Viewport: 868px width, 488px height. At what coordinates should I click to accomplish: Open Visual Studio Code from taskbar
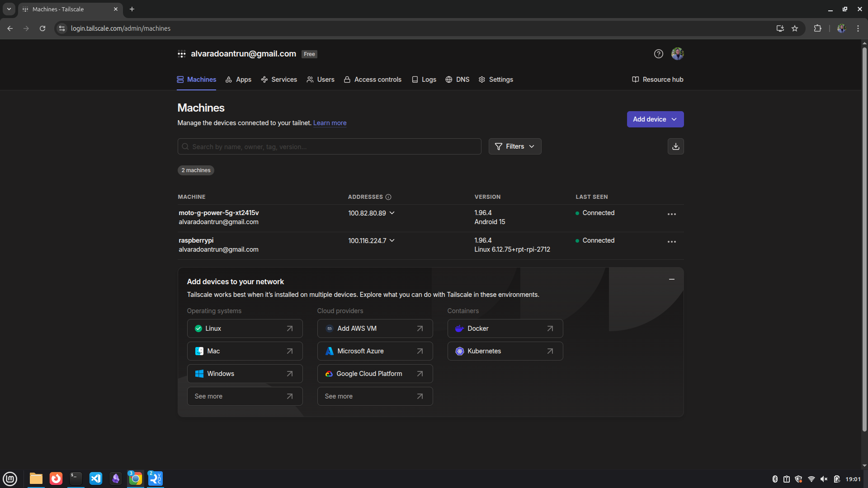[x=96, y=479]
